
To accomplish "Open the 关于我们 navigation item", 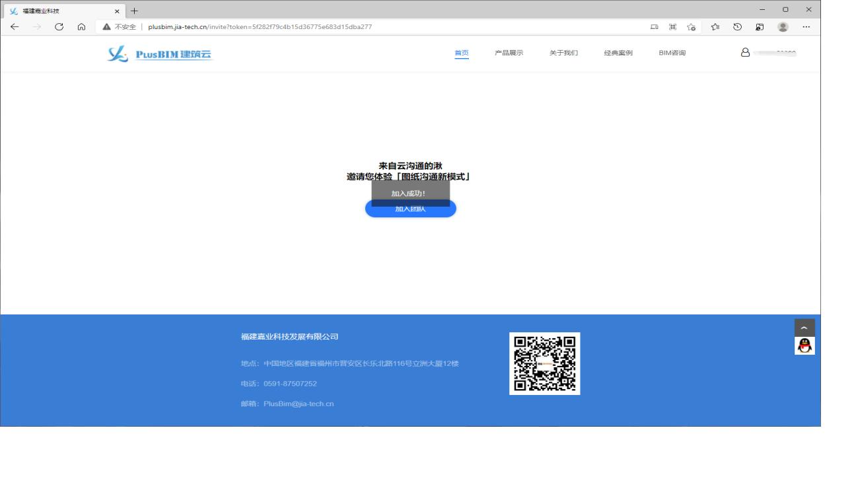I will pyautogui.click(x=563, y=53).
